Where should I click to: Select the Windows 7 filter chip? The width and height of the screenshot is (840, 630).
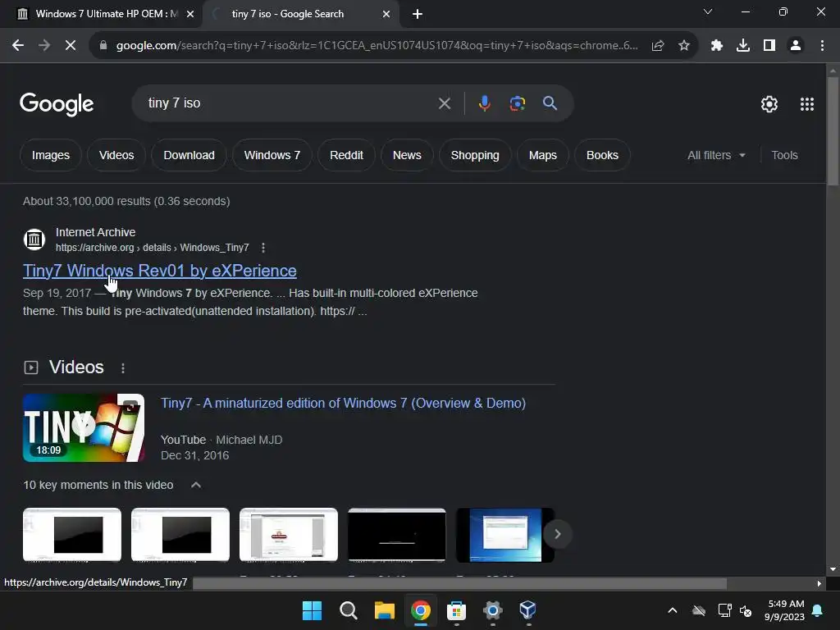(272, 155)
